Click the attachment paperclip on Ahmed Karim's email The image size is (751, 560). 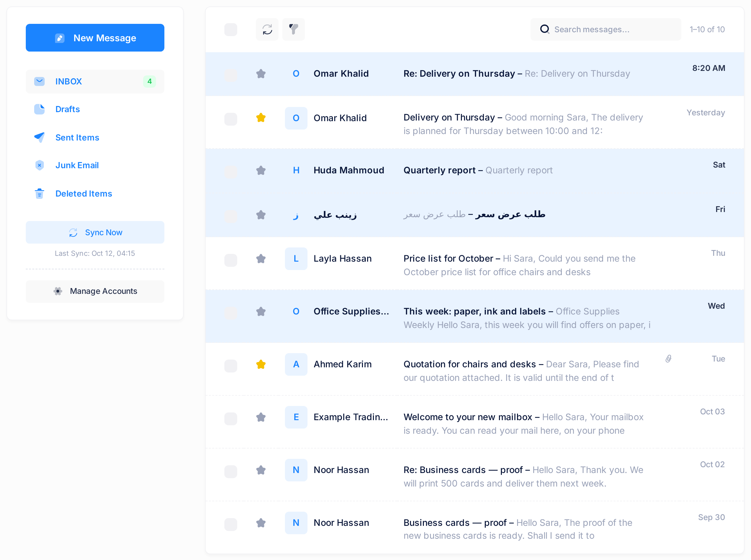click(668, 359)
